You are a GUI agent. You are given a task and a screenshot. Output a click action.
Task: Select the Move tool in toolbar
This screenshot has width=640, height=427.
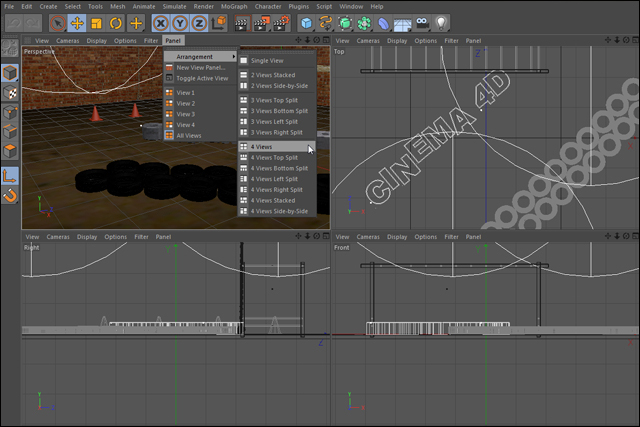point(76,22)
